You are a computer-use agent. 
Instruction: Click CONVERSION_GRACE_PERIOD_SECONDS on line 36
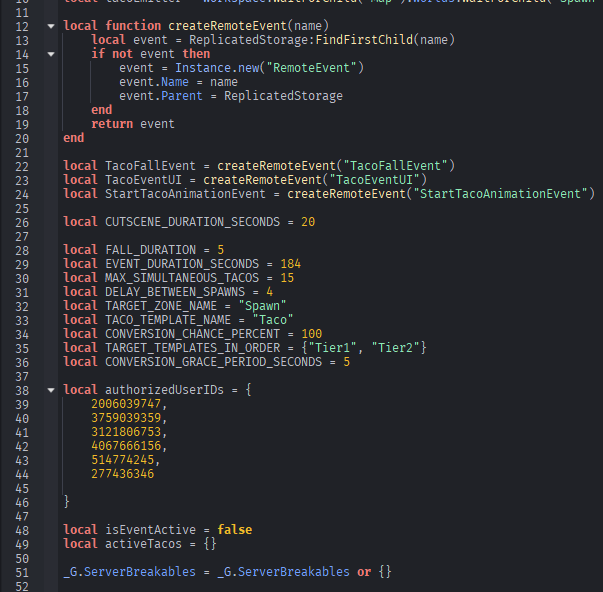coord(213,362)
